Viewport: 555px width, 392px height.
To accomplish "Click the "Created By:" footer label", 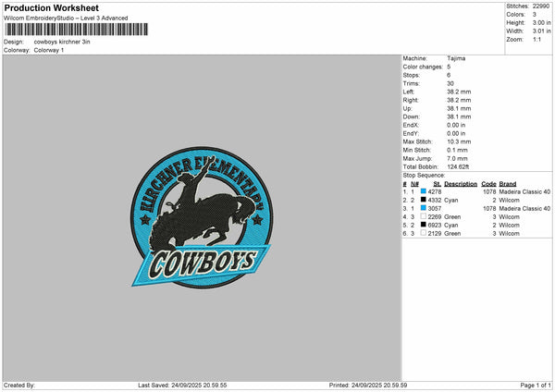I will 19,386.
